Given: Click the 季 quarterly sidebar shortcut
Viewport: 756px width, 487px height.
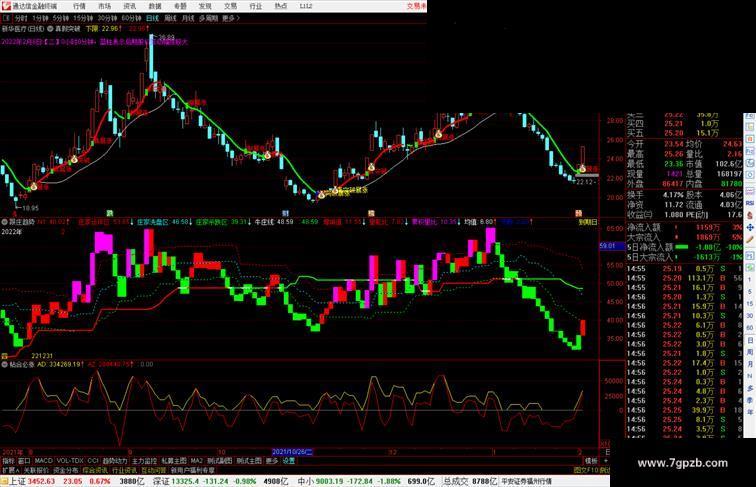Looking at the screenshot, I should point(750,400).
